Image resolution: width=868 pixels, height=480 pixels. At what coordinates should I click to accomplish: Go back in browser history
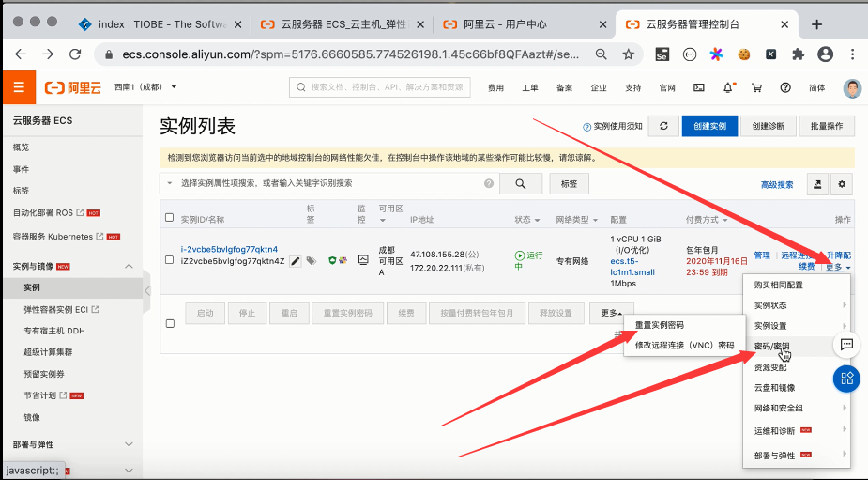click(x=21, y=54)
